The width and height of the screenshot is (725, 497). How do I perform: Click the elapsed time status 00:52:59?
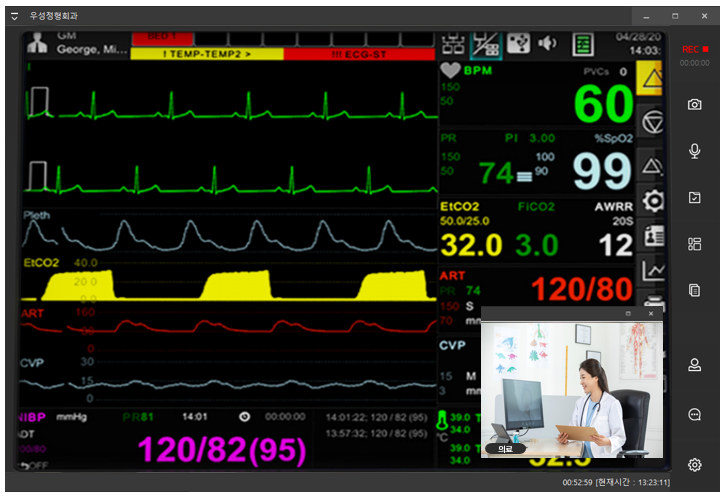coord(577,483)
